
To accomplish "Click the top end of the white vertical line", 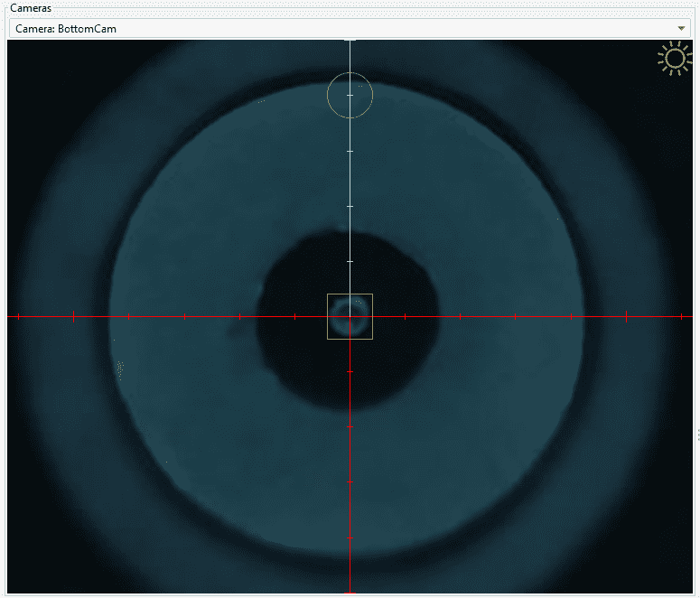I will pyautogui.click(x=350, y=42).
